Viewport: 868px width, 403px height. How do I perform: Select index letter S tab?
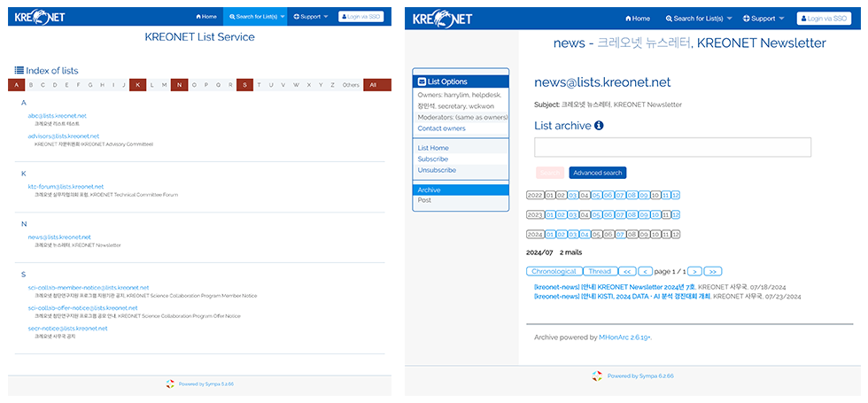244,85
